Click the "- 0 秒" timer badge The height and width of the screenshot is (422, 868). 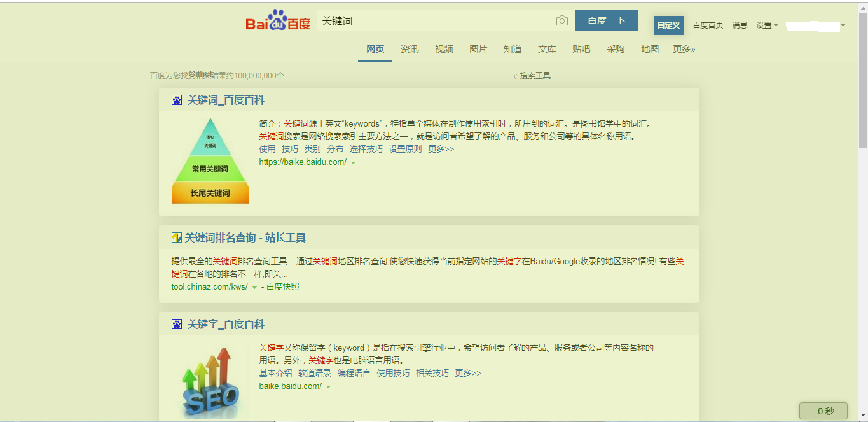pos(823,411)
